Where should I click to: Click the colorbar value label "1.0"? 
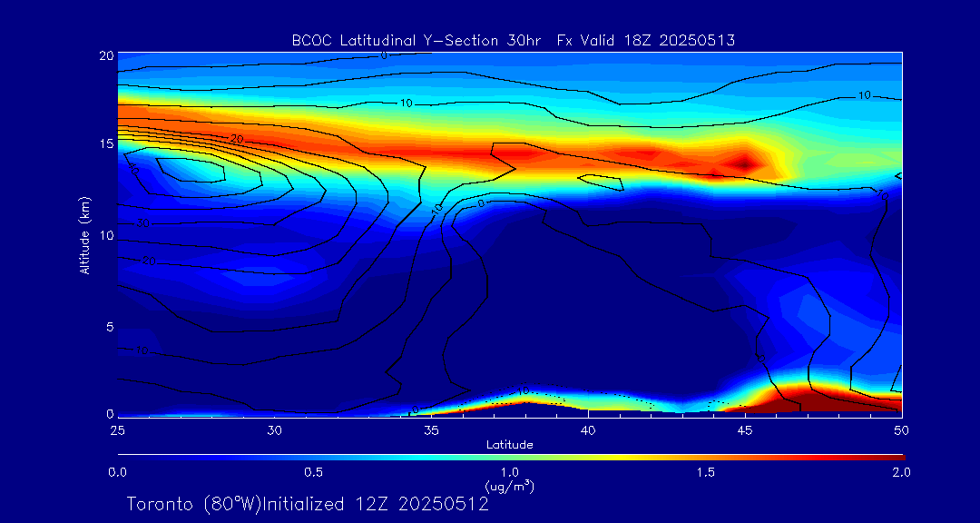(509, 473)
